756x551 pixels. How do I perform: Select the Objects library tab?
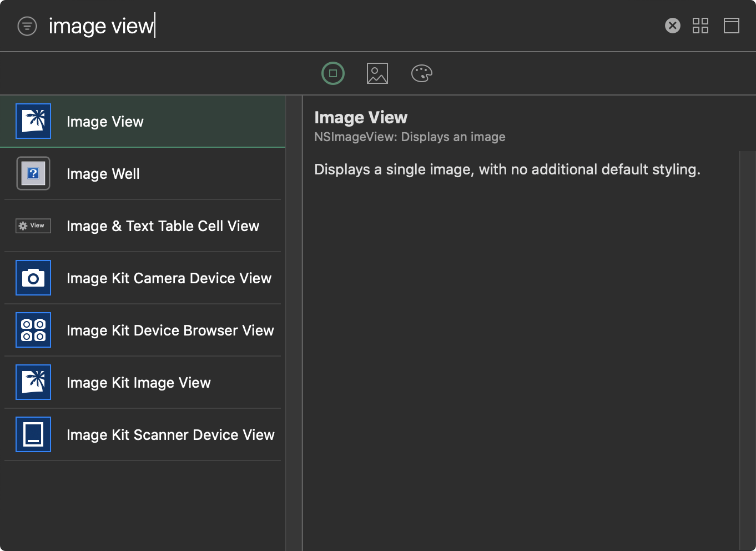tap(333, 73)
